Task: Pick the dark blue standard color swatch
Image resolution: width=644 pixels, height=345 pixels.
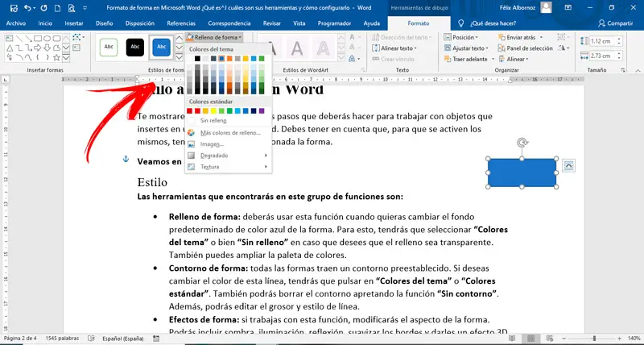Action: point(254,111)
